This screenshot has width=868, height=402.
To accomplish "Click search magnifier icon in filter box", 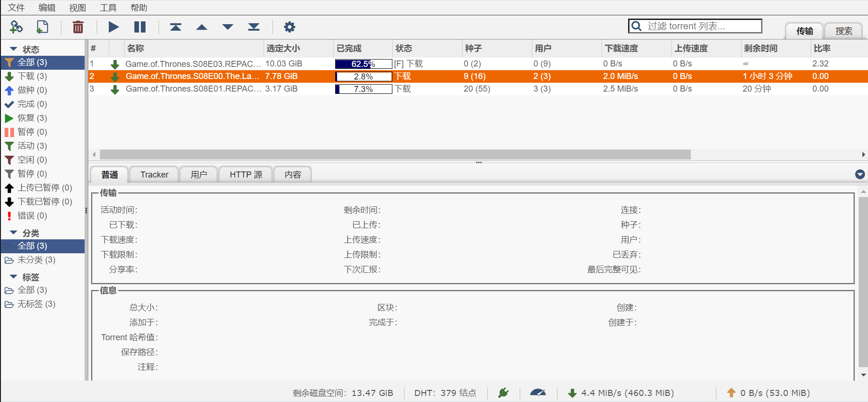I will click(636, 26).
